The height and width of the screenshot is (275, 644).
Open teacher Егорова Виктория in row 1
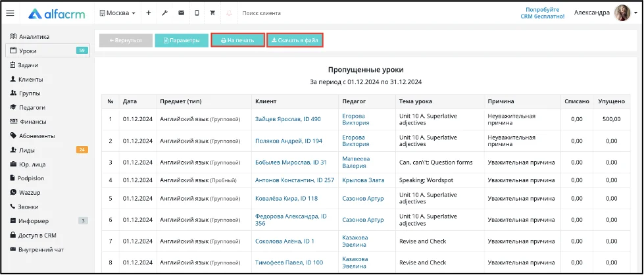[x=356, y=119]
